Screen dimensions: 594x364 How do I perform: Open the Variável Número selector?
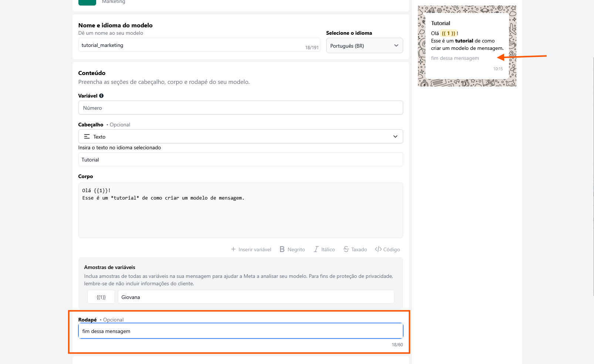pyautogui.click(x=240, y=108)
